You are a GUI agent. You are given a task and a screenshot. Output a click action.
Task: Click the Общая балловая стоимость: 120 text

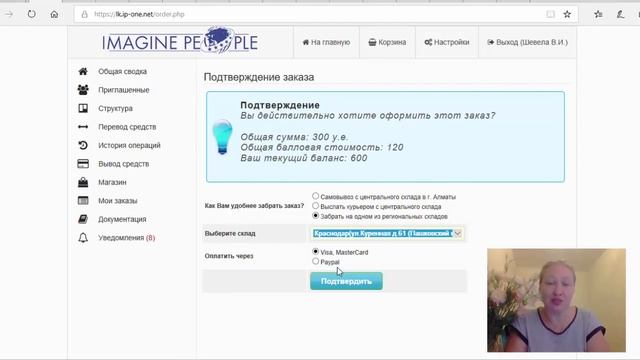[322, 147]
